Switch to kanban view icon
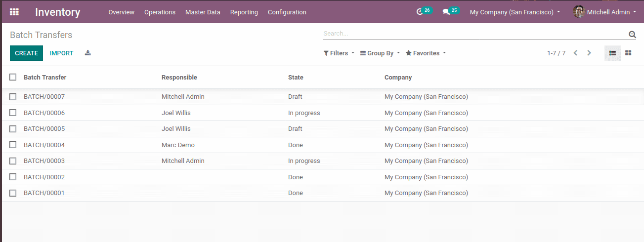 (628, 53)
